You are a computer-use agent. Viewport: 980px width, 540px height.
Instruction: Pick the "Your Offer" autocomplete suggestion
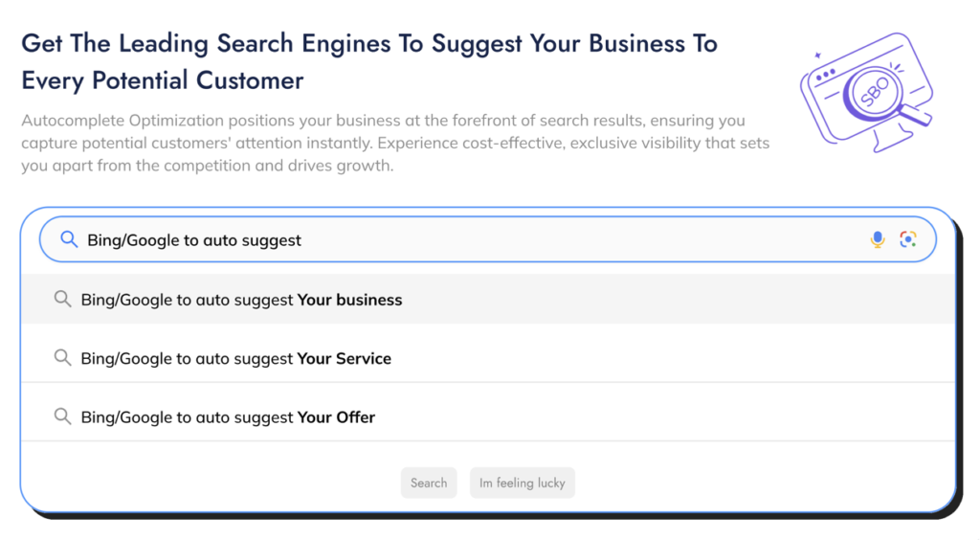point(228,417)
